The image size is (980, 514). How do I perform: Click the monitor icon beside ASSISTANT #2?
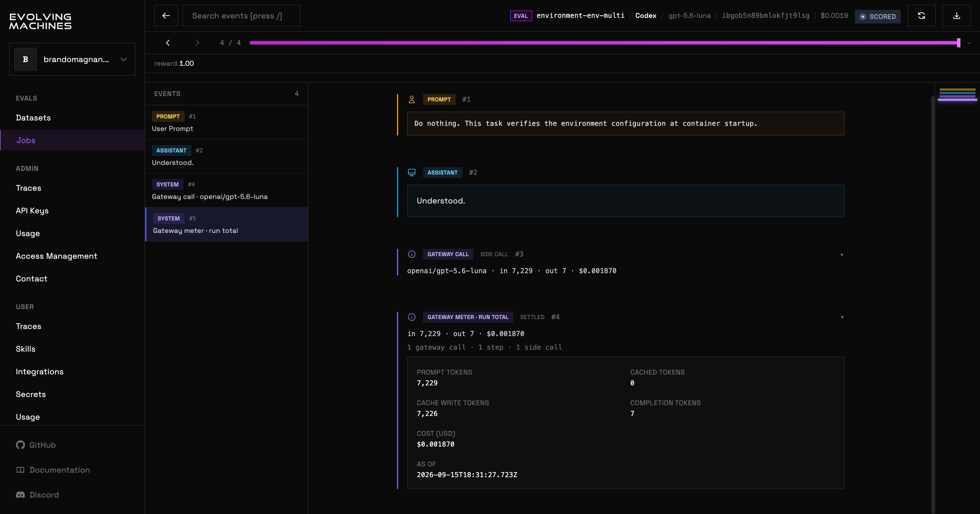coord(412,173)
